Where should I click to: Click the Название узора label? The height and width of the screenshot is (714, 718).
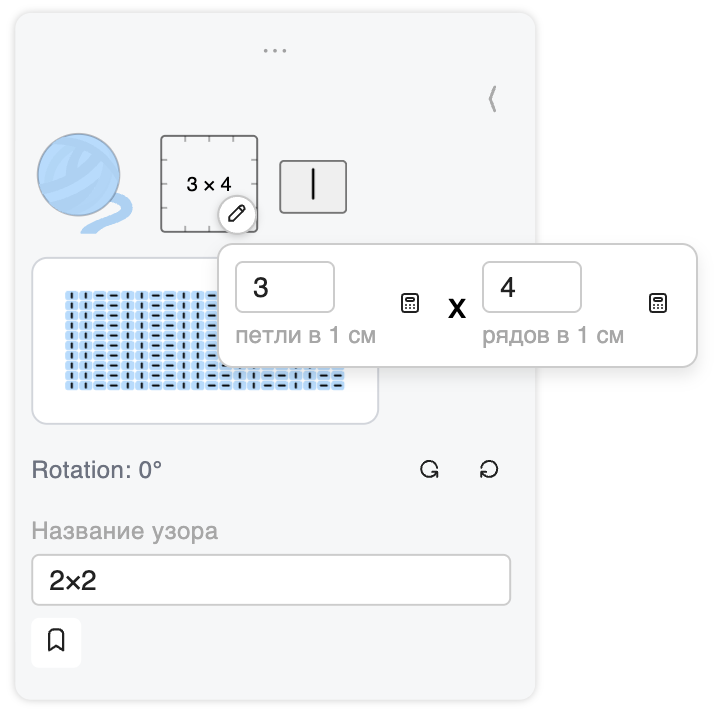[125, 531]
